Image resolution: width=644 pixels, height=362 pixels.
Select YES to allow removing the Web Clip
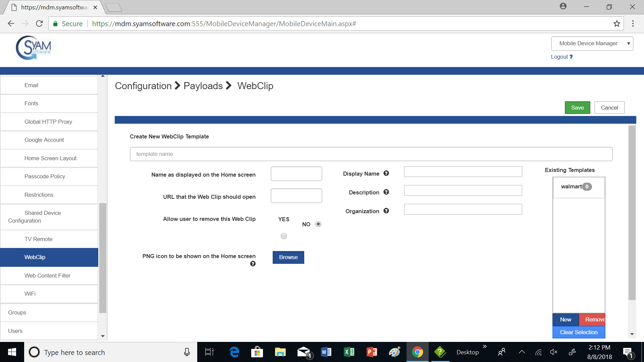coord(283,236)
